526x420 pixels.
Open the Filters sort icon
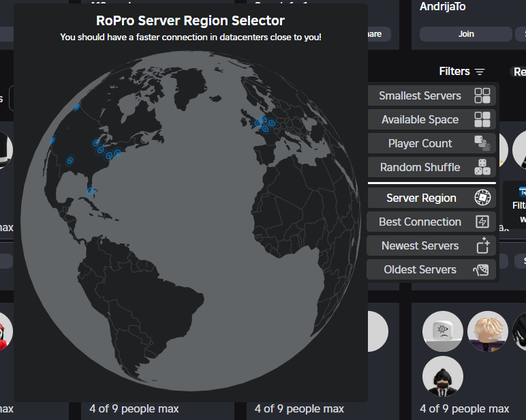(x=480, y=72)
